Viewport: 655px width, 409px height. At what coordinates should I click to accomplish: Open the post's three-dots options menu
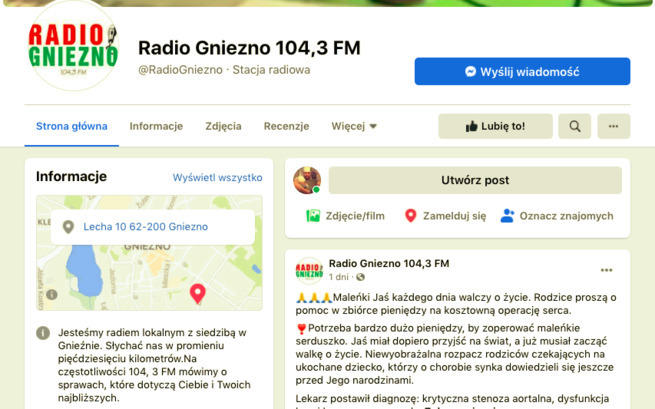(606, 270)
